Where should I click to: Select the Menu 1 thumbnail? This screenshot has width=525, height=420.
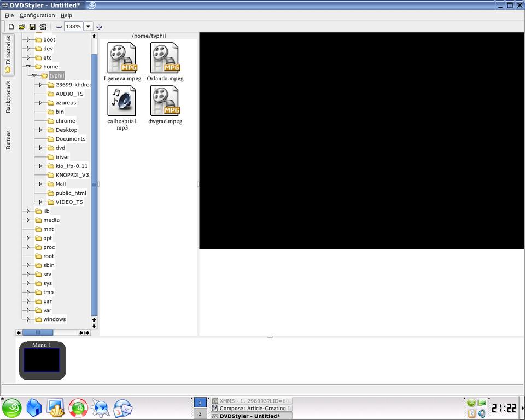tap(42, 360)
